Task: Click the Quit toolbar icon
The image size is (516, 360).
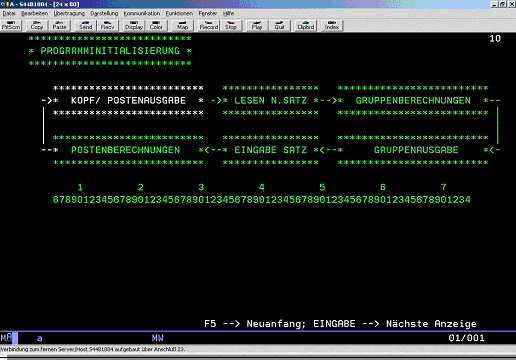Action: [x=280, y=26]
